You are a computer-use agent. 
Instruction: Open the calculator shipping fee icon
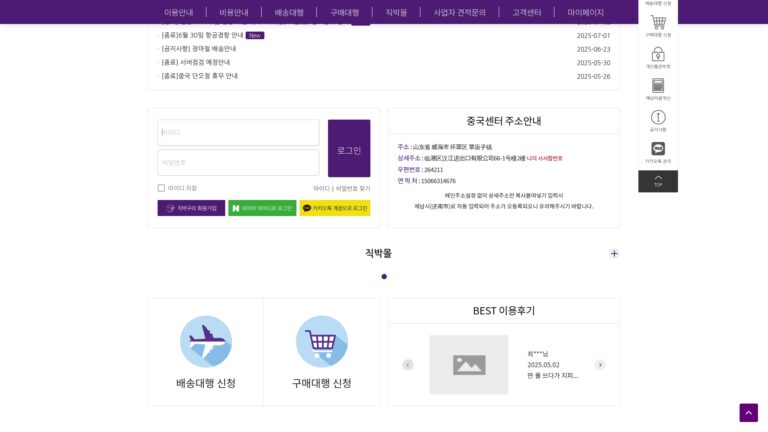pos(658,86)
